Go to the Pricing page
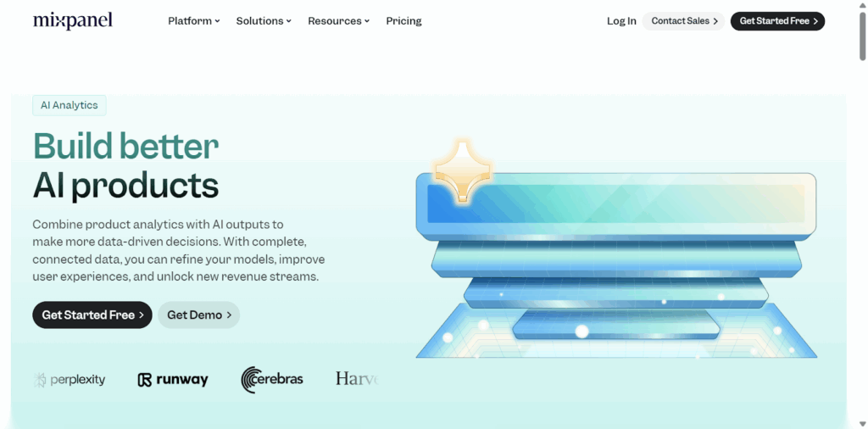Screen dimensions: 868x429 click(x=403, y=21)
